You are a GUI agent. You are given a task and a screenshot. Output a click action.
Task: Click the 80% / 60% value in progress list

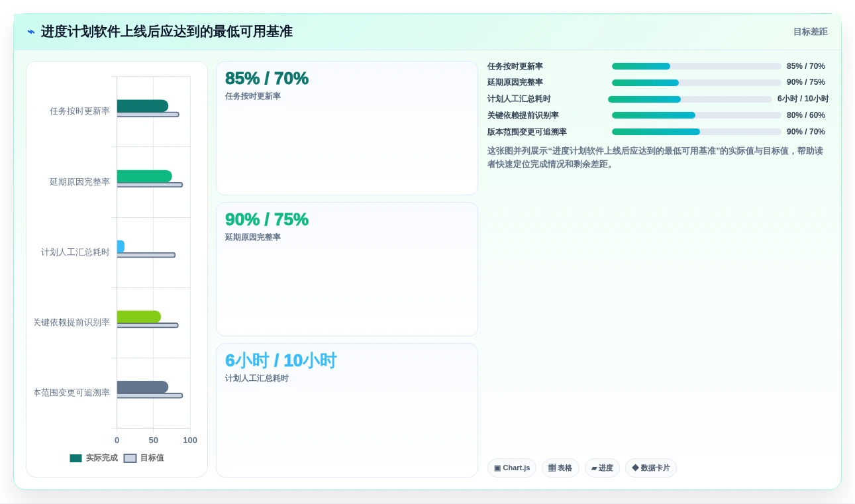point(806,115)
